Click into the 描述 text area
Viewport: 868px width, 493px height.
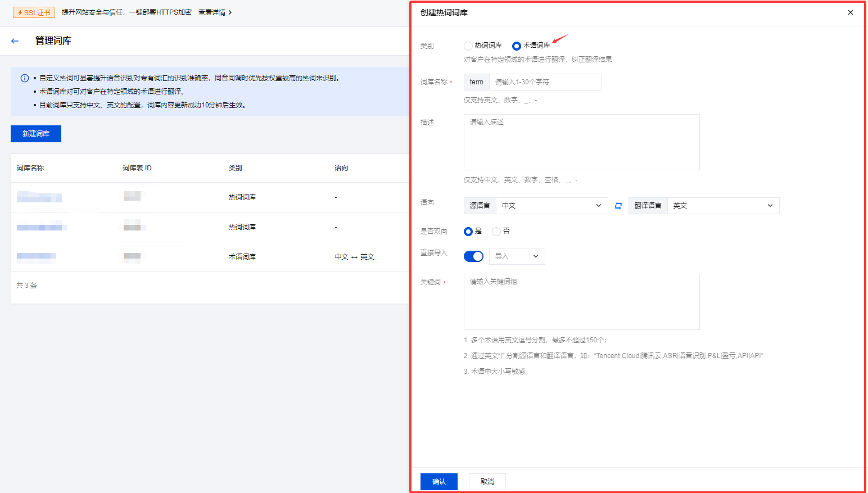581,142
